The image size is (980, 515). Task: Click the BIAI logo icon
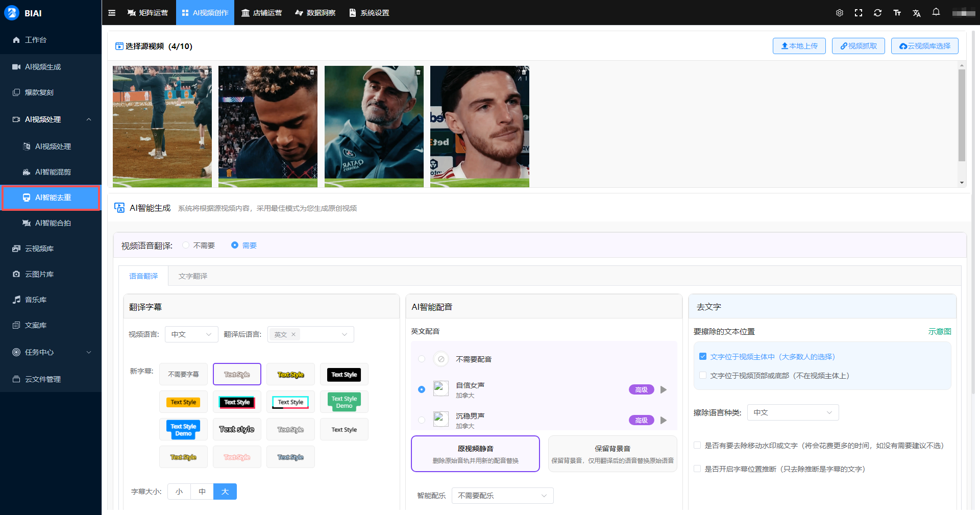click(11, 13)
